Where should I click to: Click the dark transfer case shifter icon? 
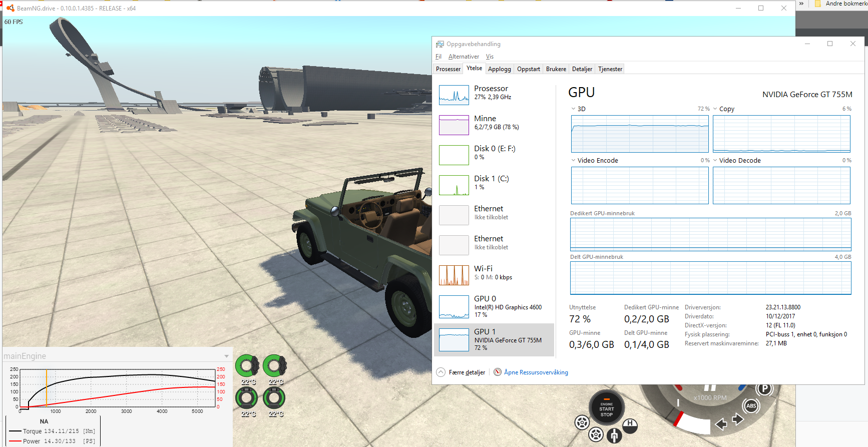(x=614, y=435)
